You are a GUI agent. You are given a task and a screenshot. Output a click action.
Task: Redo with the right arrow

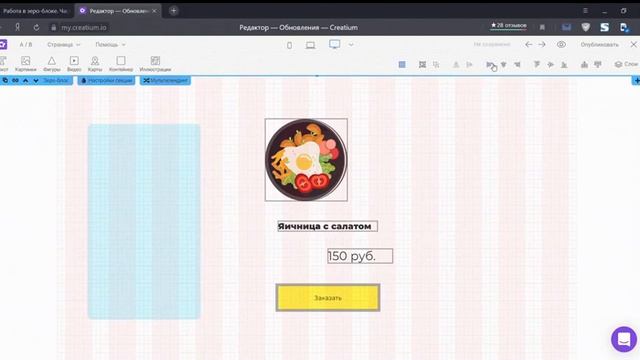point(542,44)
